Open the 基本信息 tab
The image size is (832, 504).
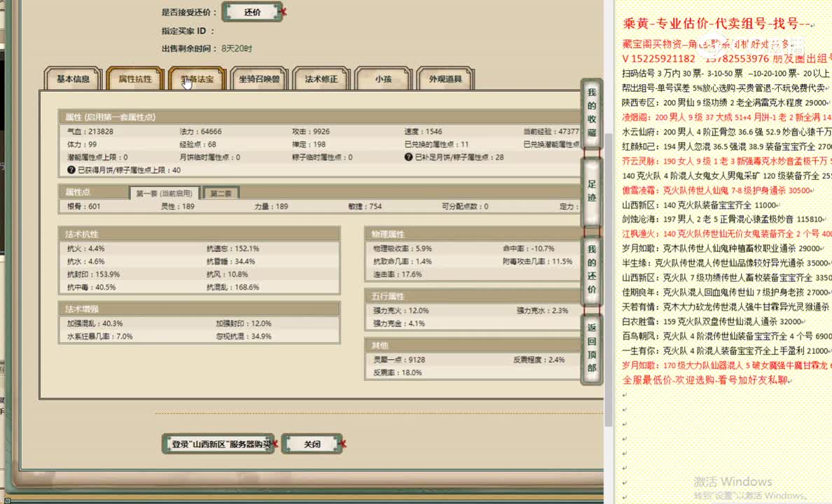[x=74, y=79]
